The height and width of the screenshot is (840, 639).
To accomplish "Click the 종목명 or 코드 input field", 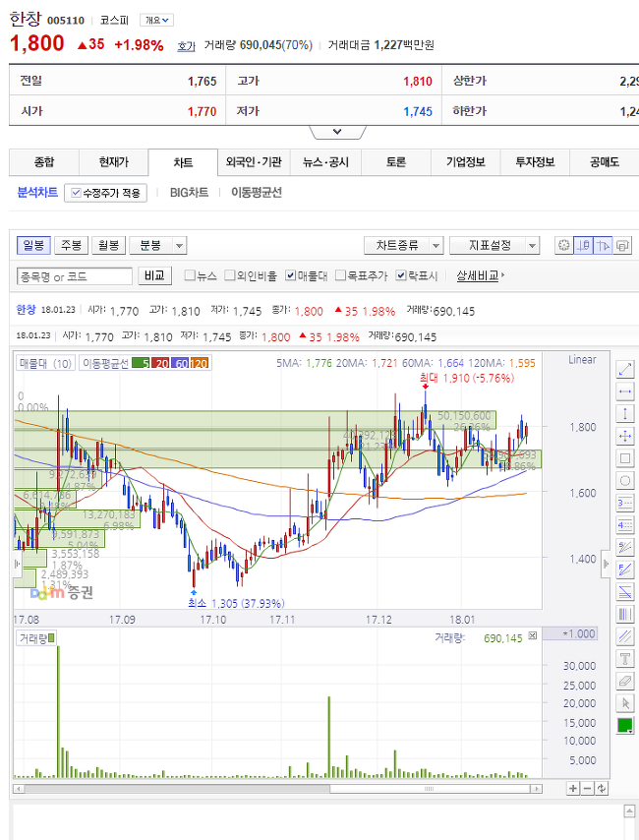I will point(75,276).
